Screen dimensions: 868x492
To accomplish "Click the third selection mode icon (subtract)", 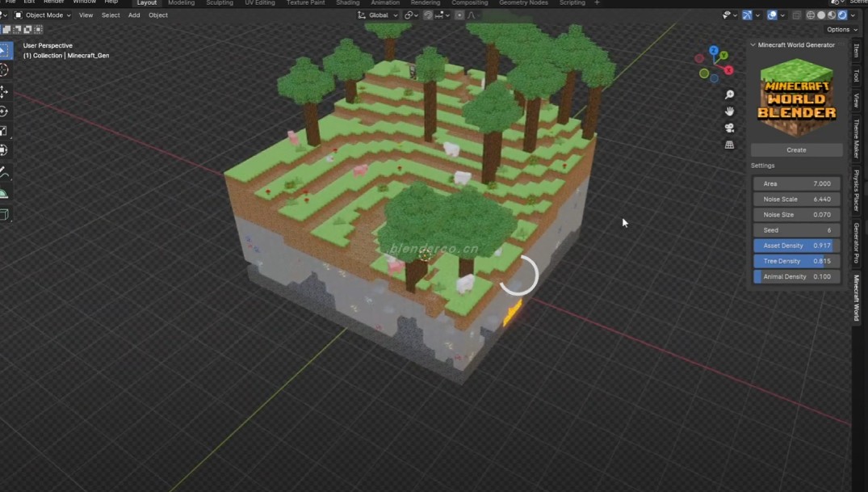I will pyautogui.click(x=17, y=29).
